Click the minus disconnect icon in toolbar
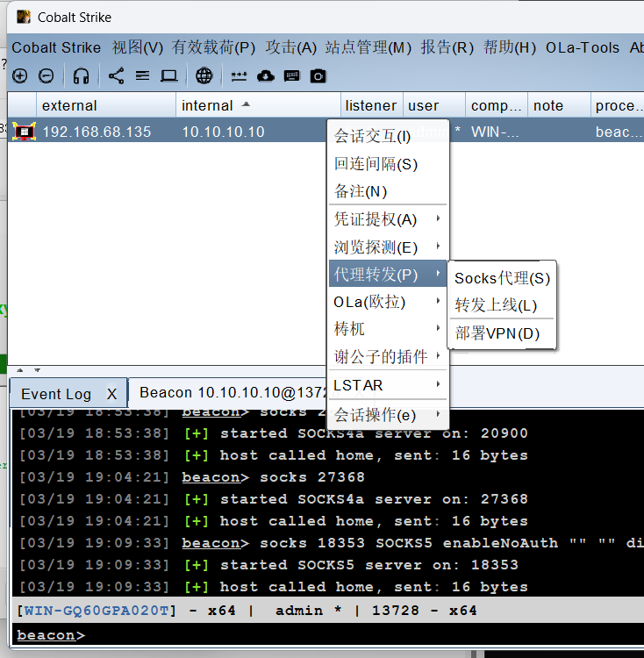This screenshot has height=658, width=644. click(46, 76)
